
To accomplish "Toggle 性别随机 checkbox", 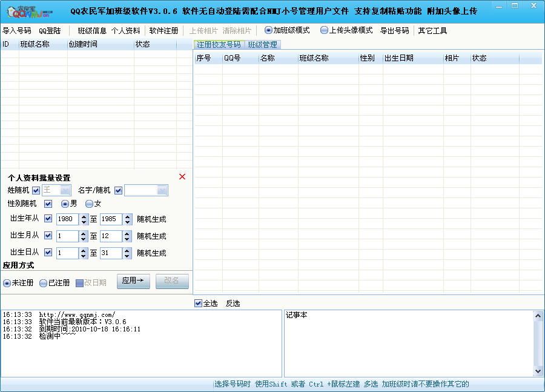I will pos(48,204).
